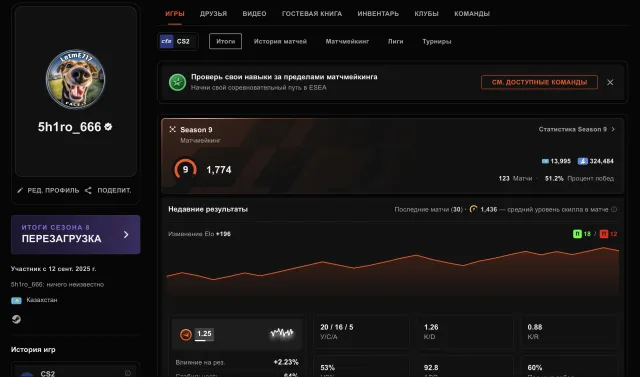This screenshot has width=640, height=377.
Task: Select the Итоги sub-tab
Action: click(225, 41)
